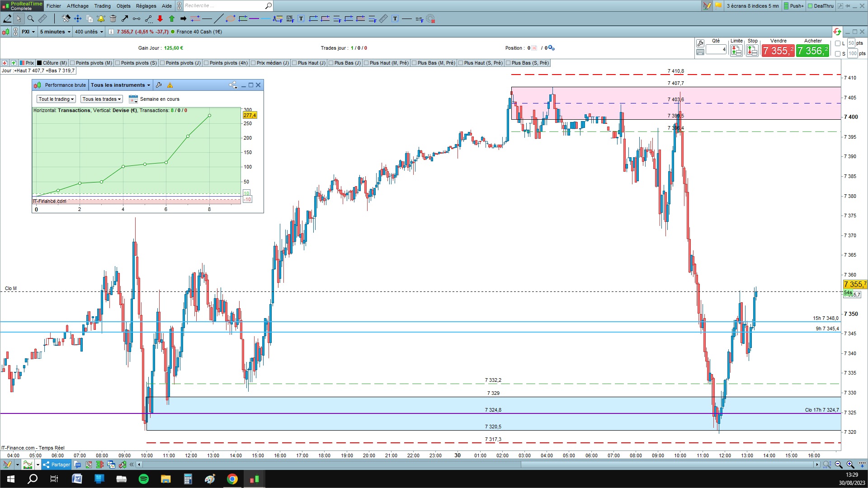Click the Qté quantity input field
The width and height of the screenshot is (868, 488).
(x=716, y=50)
